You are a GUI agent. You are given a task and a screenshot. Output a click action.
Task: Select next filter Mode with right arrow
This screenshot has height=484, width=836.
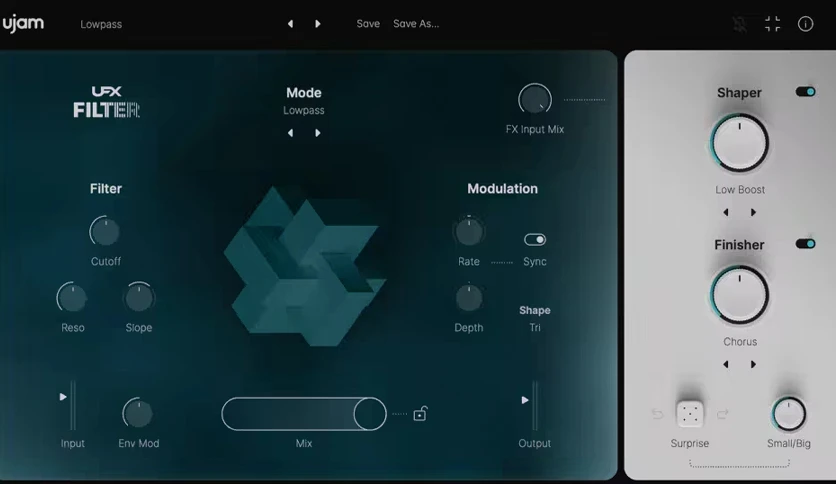point(318,133)
